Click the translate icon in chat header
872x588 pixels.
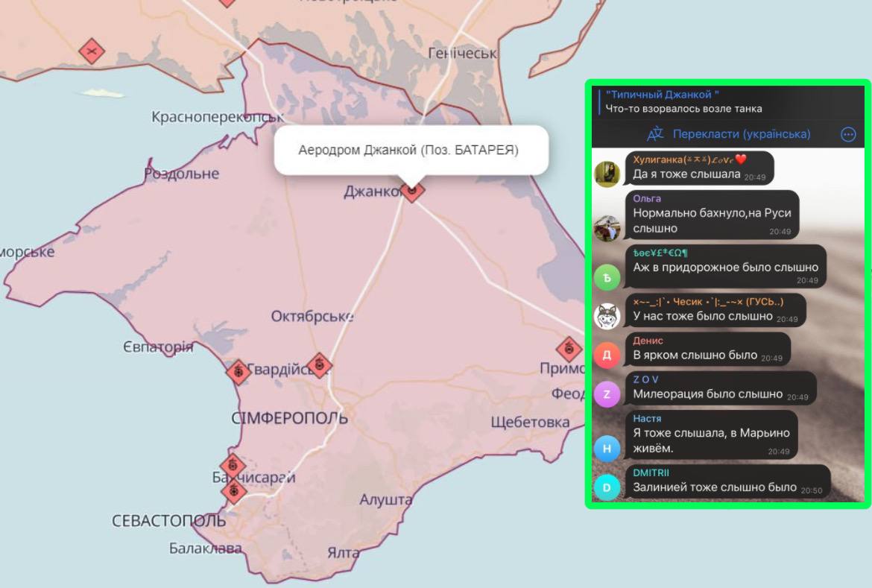(655, 134)
